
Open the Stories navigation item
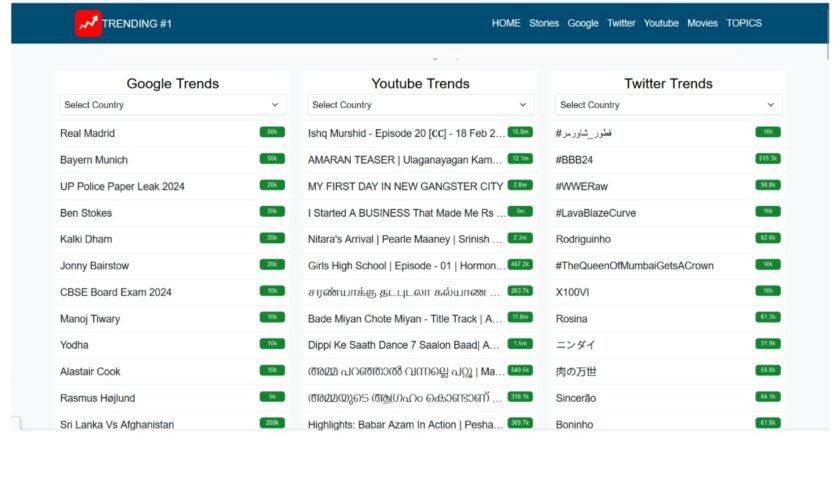[x=544, y=23]
